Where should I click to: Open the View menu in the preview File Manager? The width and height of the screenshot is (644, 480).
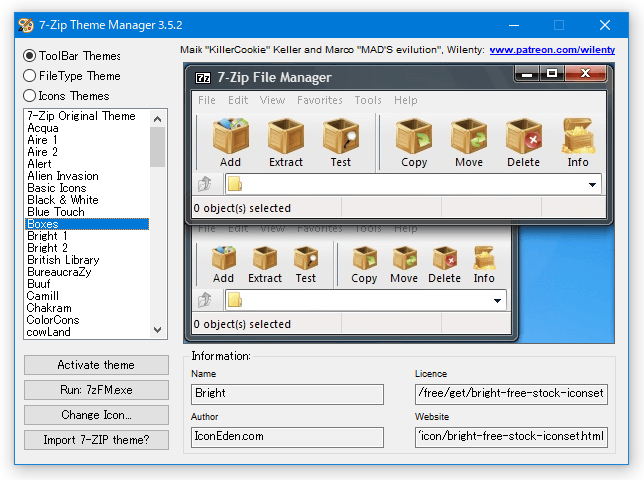(x=272, y=100)
